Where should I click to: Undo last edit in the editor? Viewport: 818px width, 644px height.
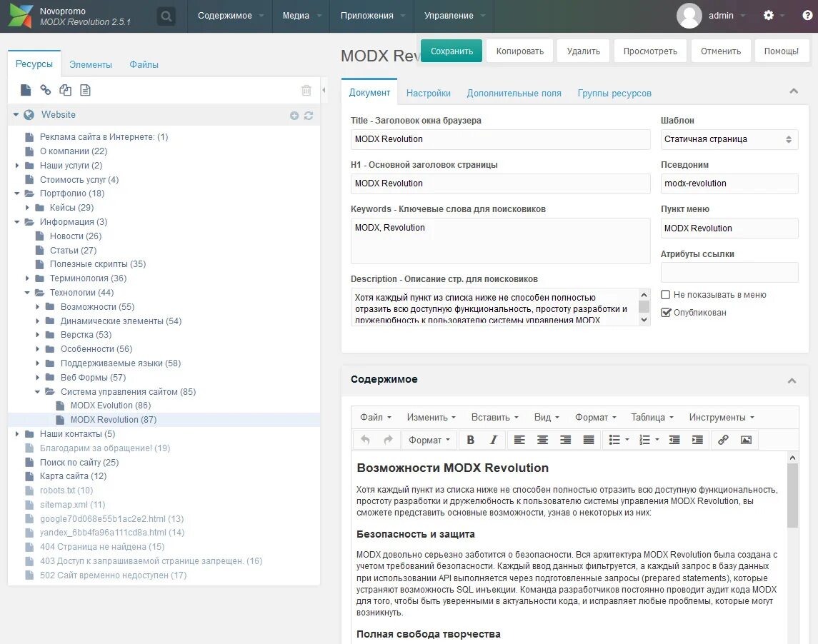[365, 440]
